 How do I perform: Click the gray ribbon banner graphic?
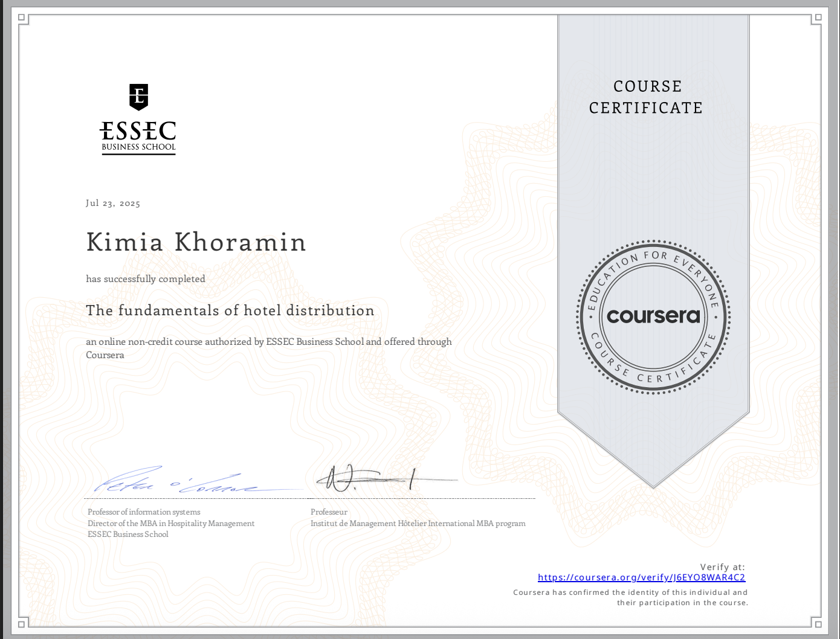coord(653,181)
